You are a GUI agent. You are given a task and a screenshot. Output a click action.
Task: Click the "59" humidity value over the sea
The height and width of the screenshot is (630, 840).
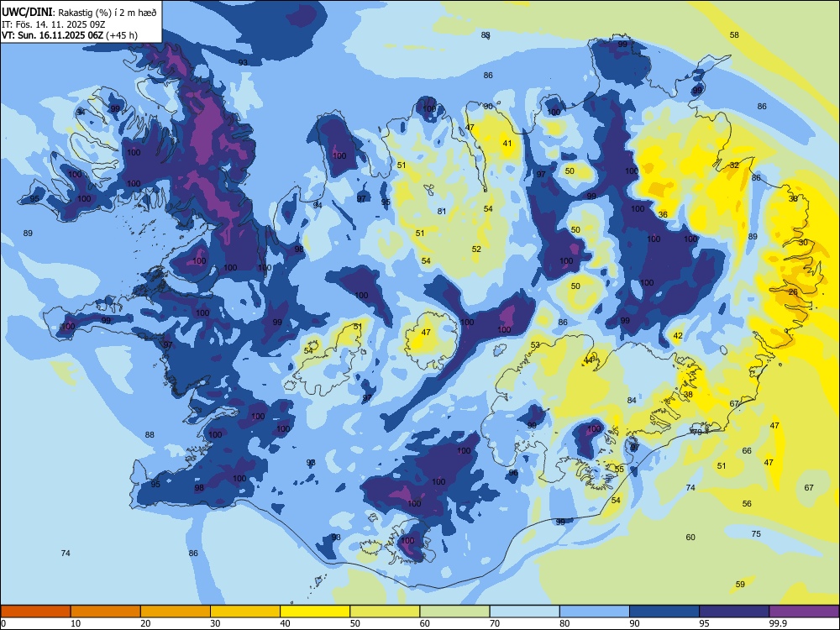click(740, 584)
